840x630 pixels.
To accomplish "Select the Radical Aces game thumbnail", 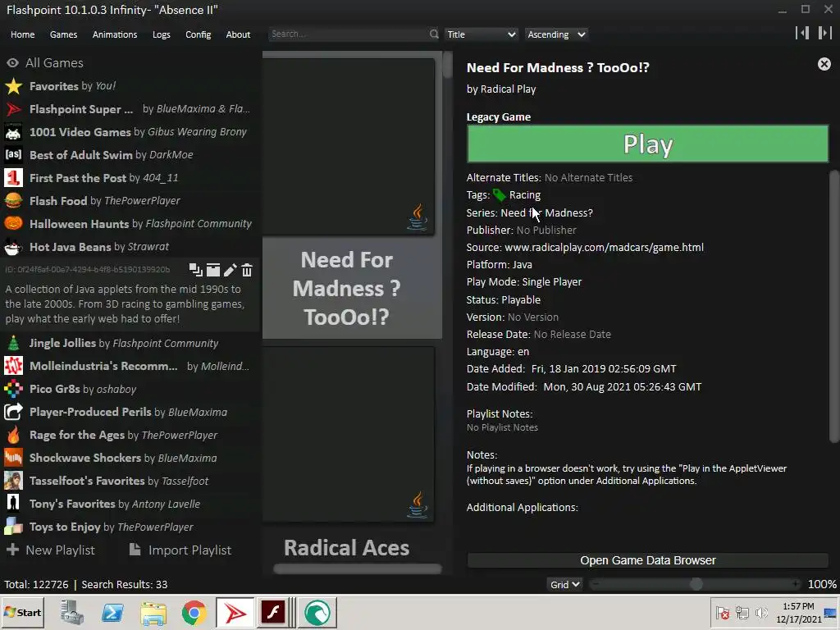I will [349, 434].
